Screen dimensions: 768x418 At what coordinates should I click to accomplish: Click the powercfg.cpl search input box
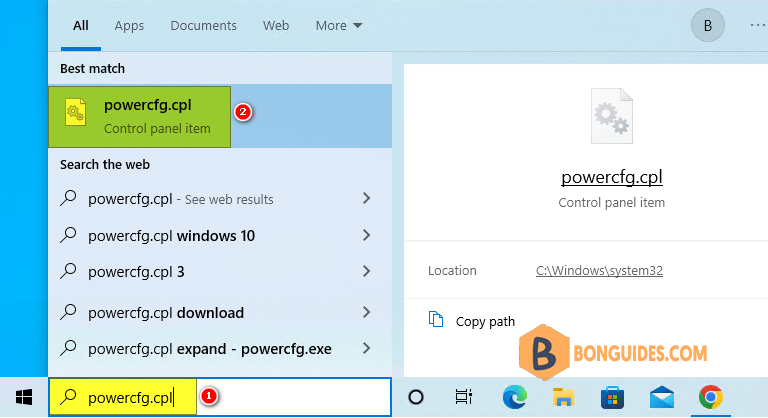coord(220,397)
